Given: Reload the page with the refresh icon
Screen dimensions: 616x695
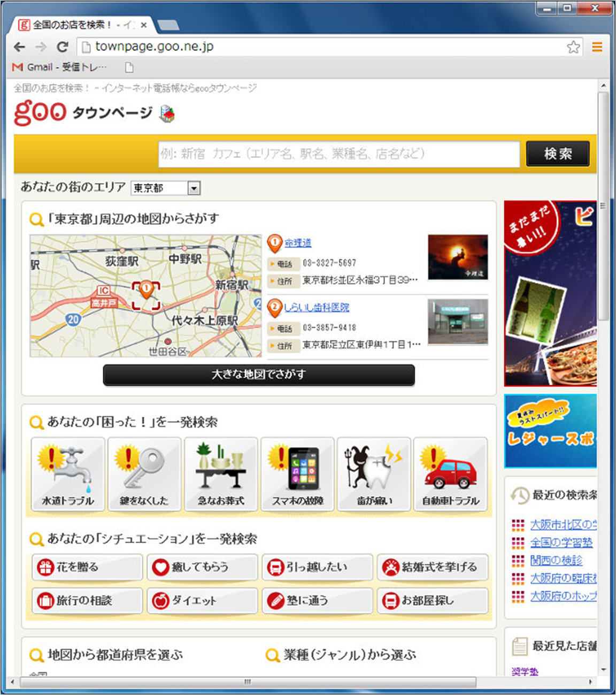Looking at the screenshot, I should click(63, 47).
